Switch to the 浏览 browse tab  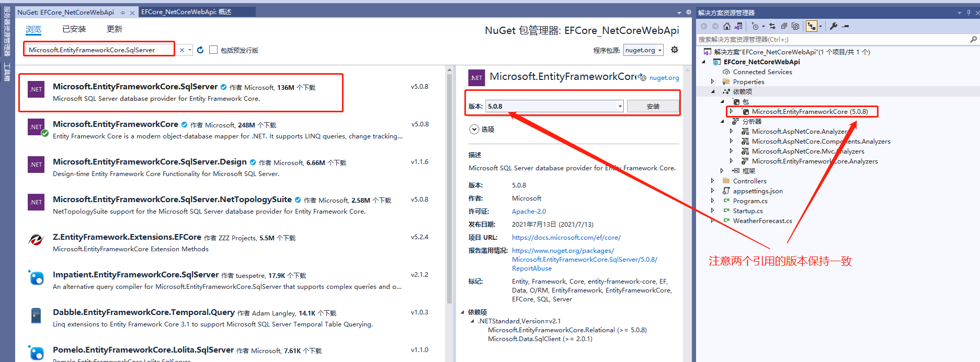[33, 29]
